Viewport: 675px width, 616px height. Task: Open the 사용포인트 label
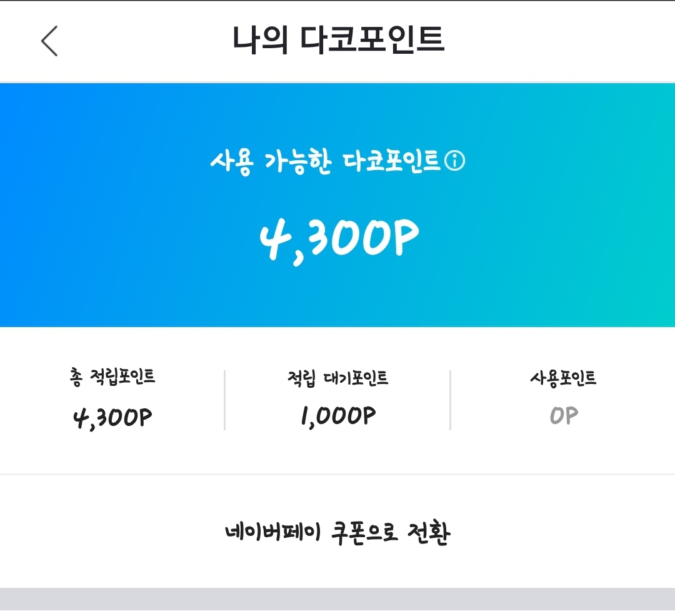[562, 378]
